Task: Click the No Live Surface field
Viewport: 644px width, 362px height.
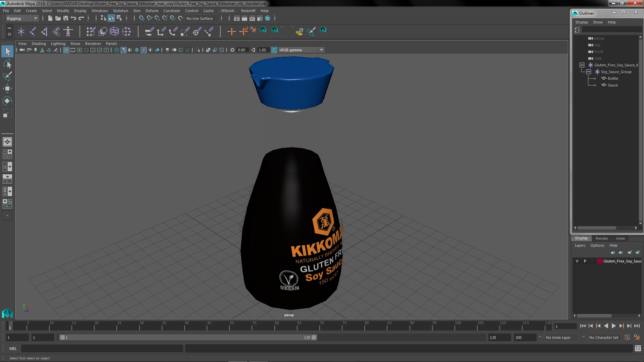Action: 201,18
